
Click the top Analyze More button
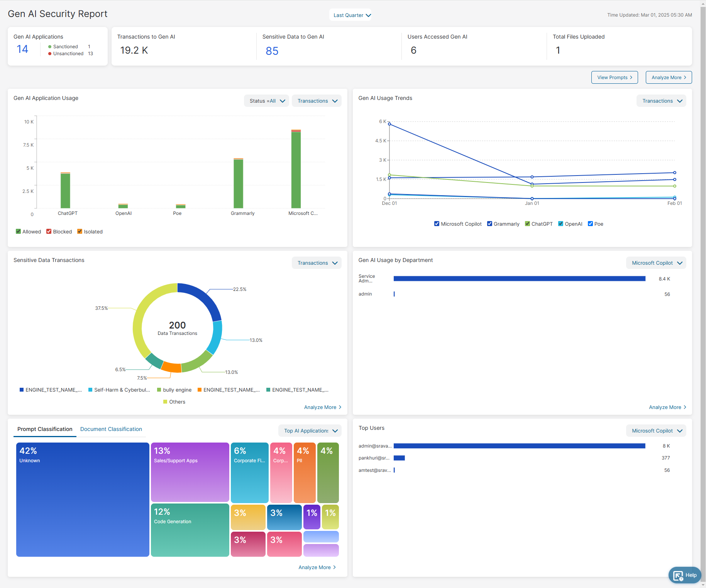point(669,77)
